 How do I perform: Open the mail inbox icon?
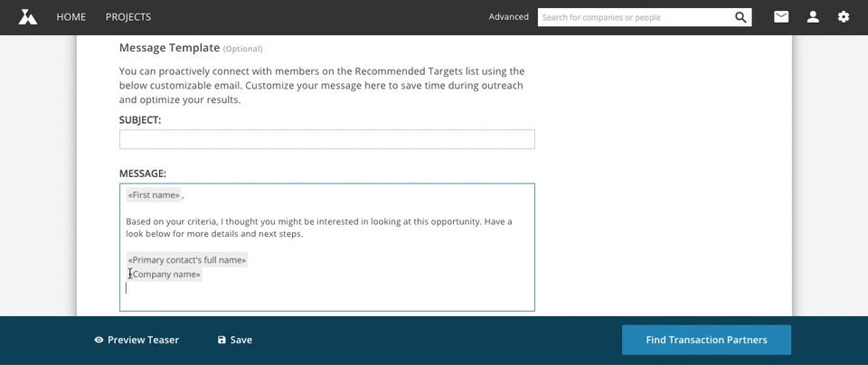pos(781,17)
